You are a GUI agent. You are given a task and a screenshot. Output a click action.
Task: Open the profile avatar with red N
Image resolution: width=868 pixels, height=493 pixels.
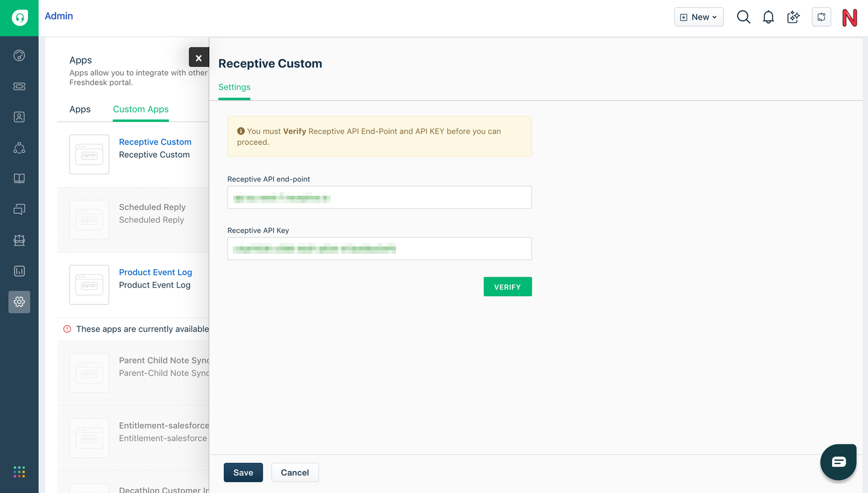(849, 17)
